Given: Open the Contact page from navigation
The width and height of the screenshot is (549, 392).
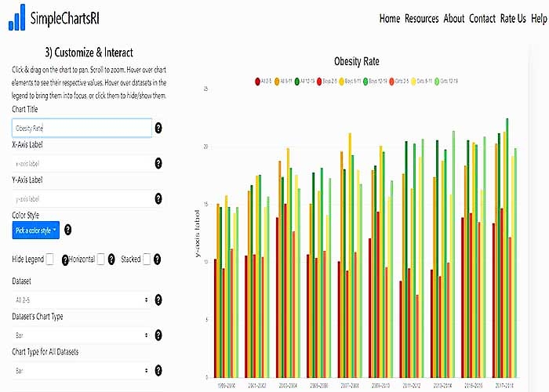Looking at the screenshot, I should pyautogui.click(x=482, y=19).
